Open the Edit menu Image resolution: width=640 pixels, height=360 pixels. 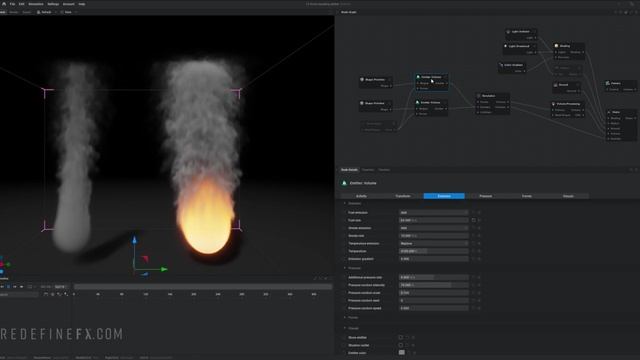coord(21,4)
